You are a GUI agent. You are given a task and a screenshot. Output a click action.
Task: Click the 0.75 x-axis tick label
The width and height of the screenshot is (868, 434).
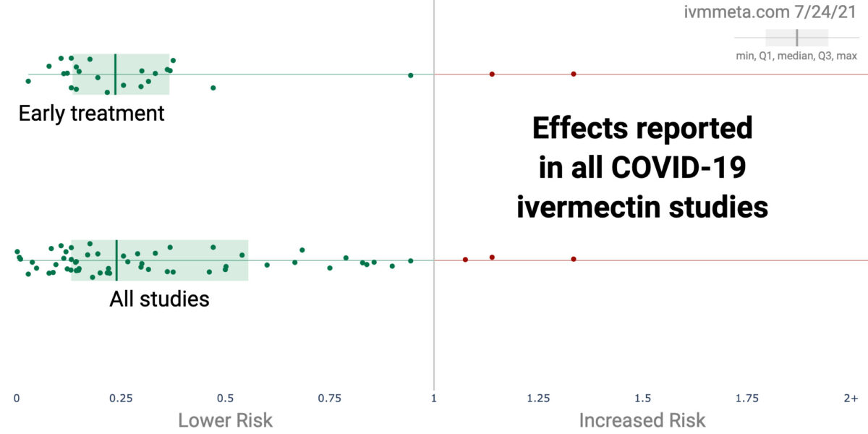[330, 398]
